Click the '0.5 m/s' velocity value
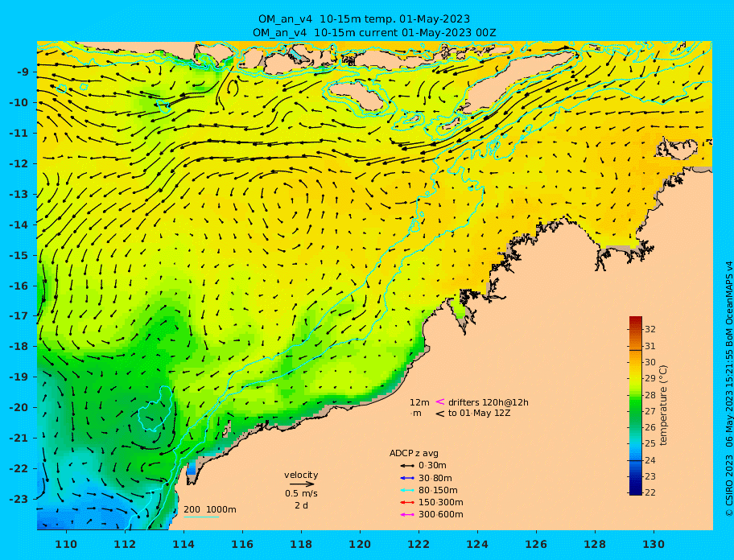734x560 pixels. pos(301,493)
